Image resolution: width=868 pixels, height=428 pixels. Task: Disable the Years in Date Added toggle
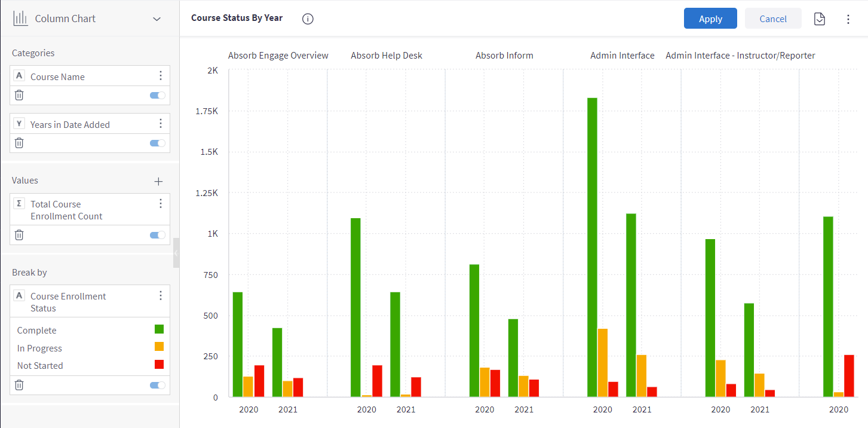158,143
